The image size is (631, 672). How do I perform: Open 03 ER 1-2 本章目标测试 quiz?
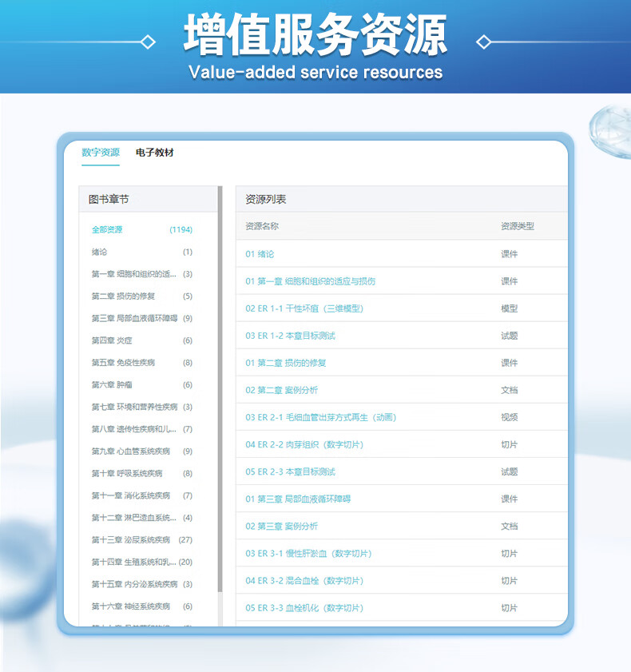(x=290, y=336)
